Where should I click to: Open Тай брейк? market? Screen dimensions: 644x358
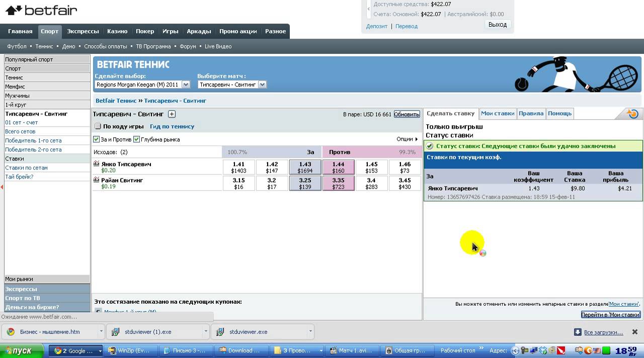19,176
